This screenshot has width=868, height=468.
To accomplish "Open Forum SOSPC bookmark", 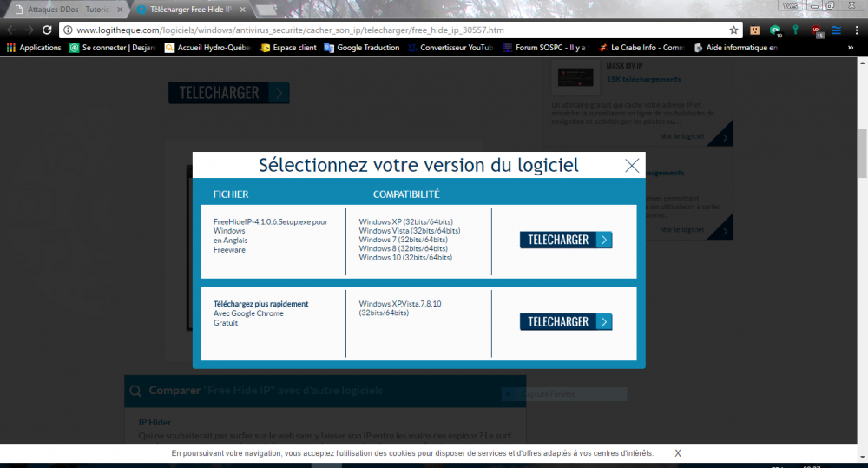I will click(546, 48).
